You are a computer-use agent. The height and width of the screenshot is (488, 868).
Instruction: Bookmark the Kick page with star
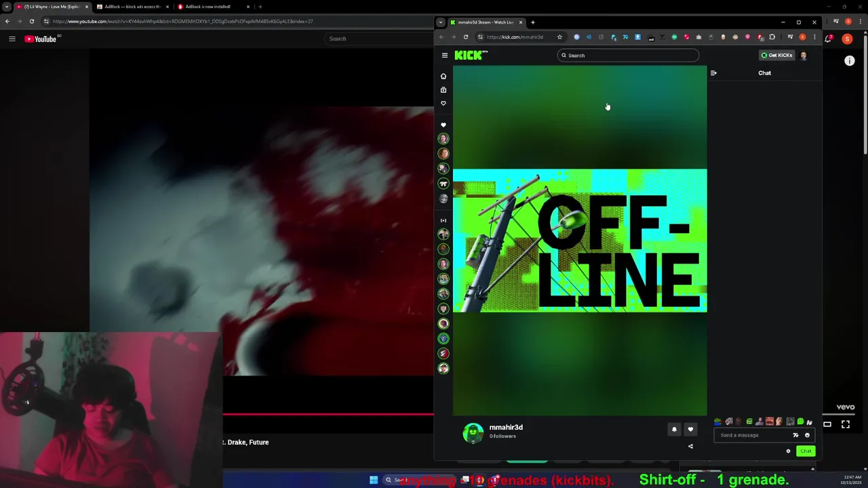click(x=559, y=37)
